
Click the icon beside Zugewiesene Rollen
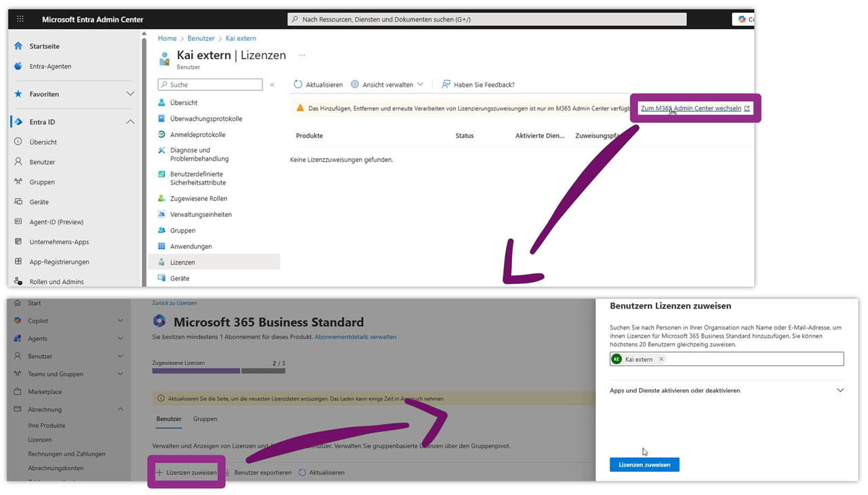pos(161,199)
